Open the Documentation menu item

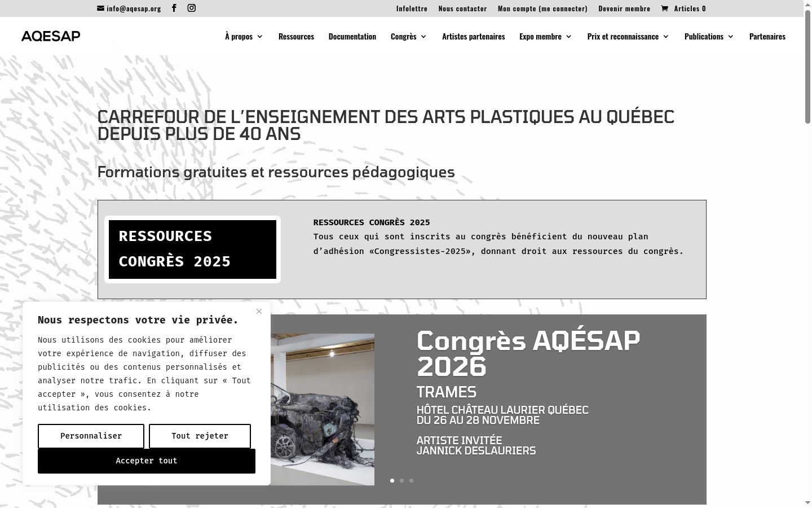pyautogui.click(x=352, y=36)
